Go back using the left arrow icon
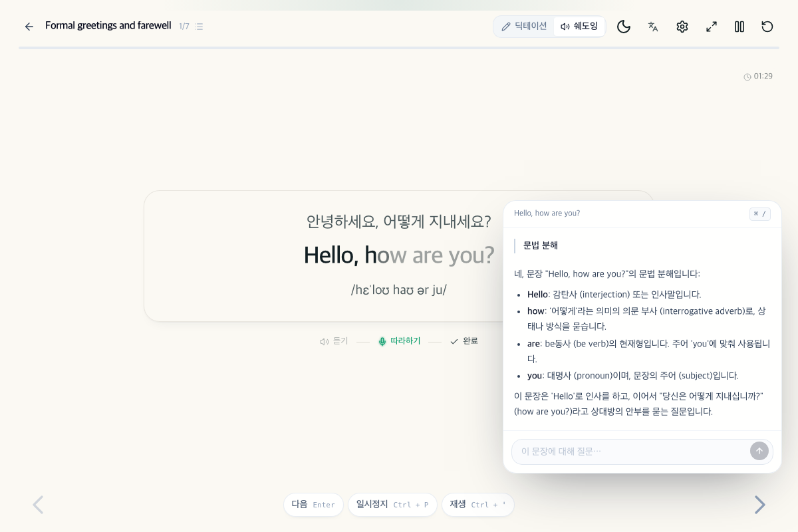798x532 pixels. pos(29,27)
